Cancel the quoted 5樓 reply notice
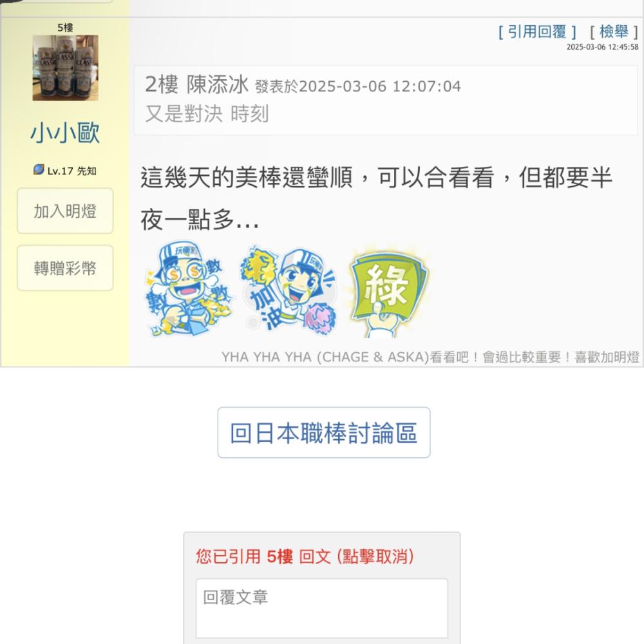The height and width of the screenshot is (644, 644). [305, 557]
